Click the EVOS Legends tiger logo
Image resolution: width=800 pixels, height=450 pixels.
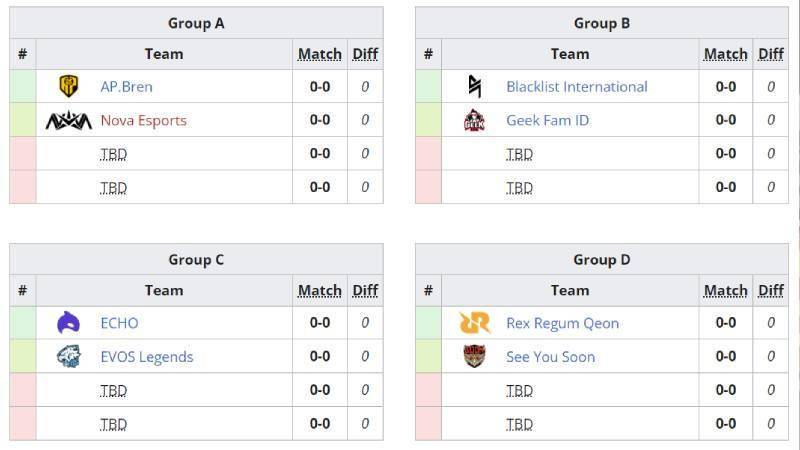[x=68, y=356]
